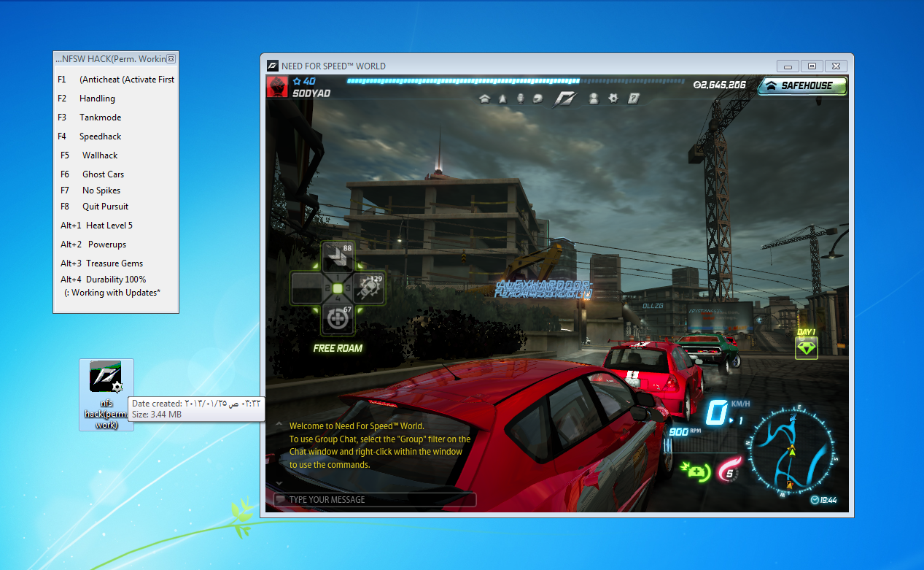Close the NFSW HACK window
The width and height of the screenshot is (924, 570).
point(171,59)
